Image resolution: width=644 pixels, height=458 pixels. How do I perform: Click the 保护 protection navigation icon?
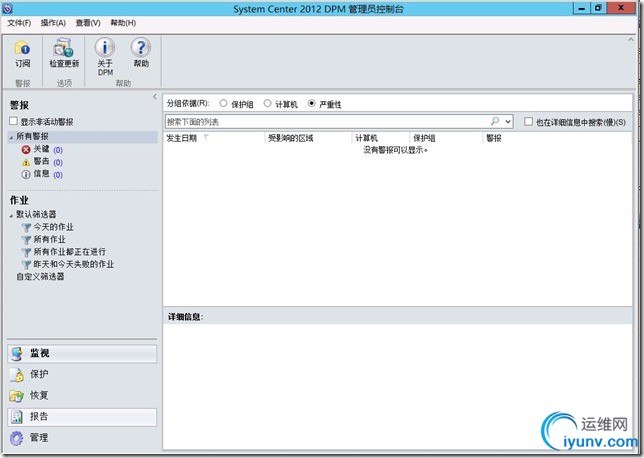(x=17, y=375)
